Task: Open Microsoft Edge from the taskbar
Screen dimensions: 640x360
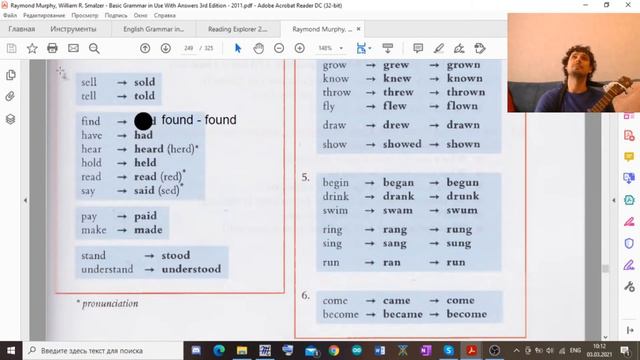Action: pos(219,351)
